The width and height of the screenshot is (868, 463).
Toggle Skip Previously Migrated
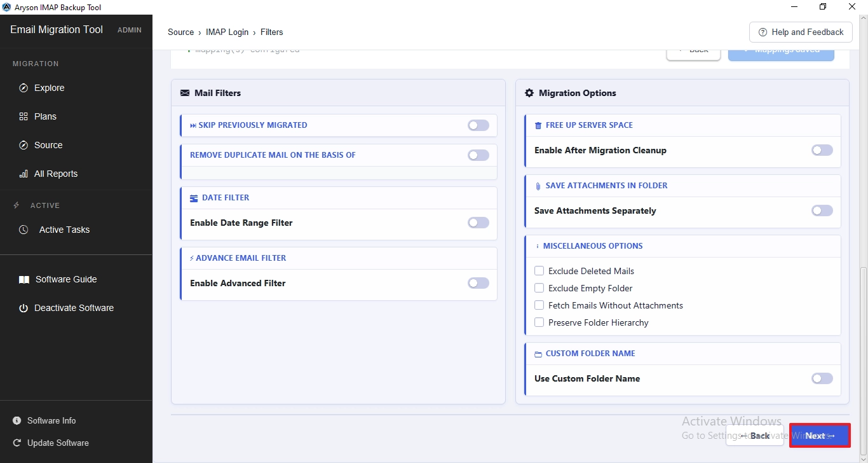(x=478, y=125)
